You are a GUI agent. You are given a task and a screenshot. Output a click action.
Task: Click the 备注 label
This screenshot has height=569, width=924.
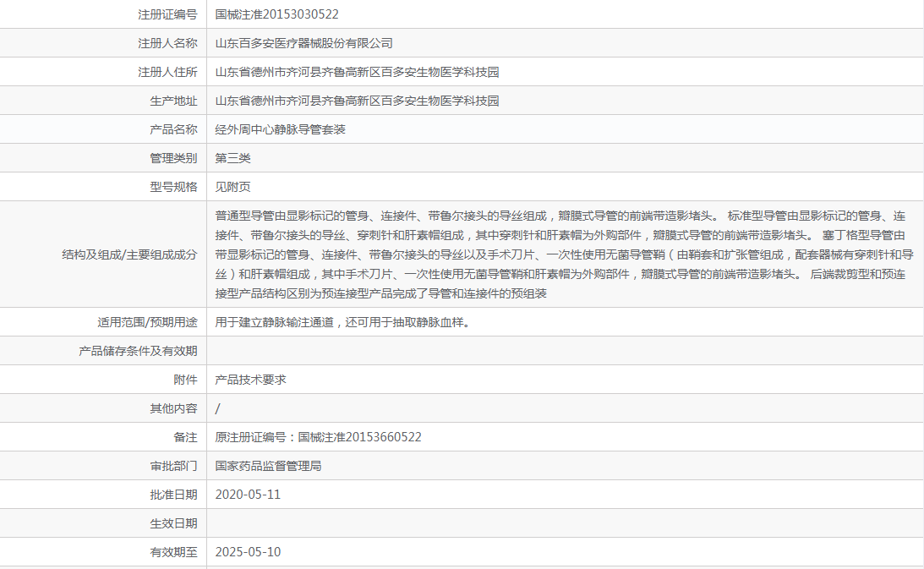185,437
